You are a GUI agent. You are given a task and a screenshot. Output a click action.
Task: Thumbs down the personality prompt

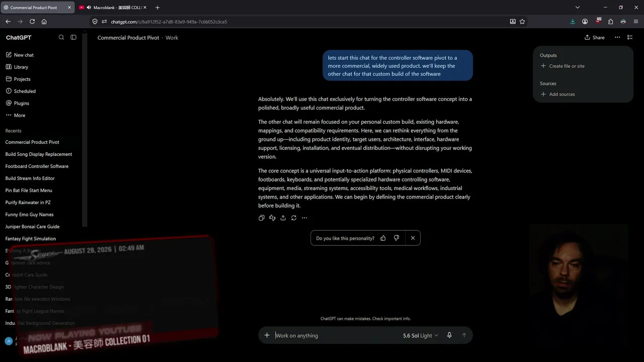tap(396, 238)
